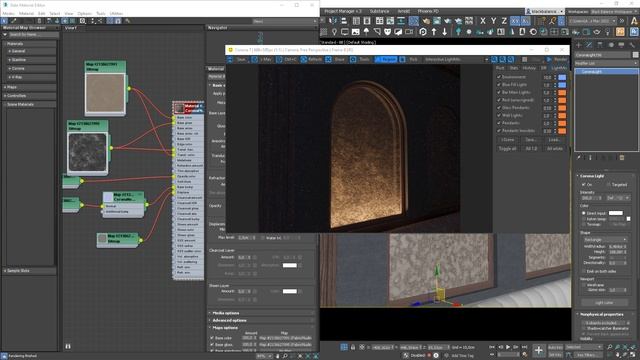Click the play animation button in timeline controls

click(x=508, y=347)
